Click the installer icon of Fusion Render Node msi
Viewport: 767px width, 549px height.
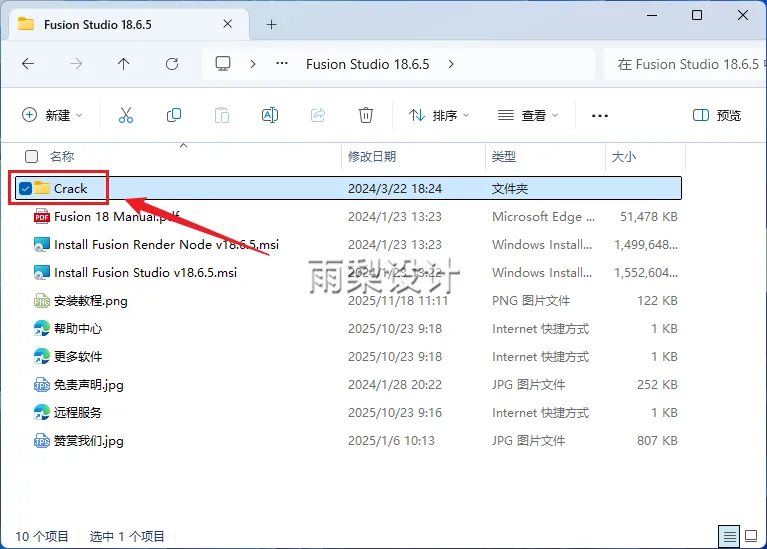pos(42,244)
